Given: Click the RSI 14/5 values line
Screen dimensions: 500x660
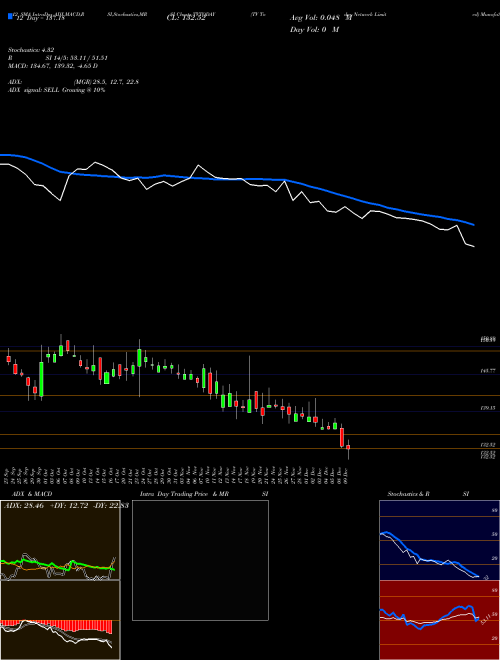Looking at the screenshot, I should click(58, 58).
